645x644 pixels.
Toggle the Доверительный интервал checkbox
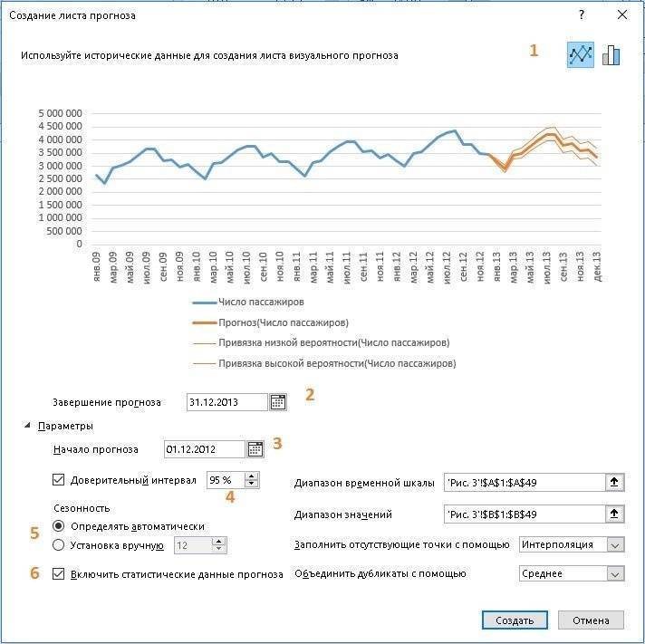(x=58, y=480)
